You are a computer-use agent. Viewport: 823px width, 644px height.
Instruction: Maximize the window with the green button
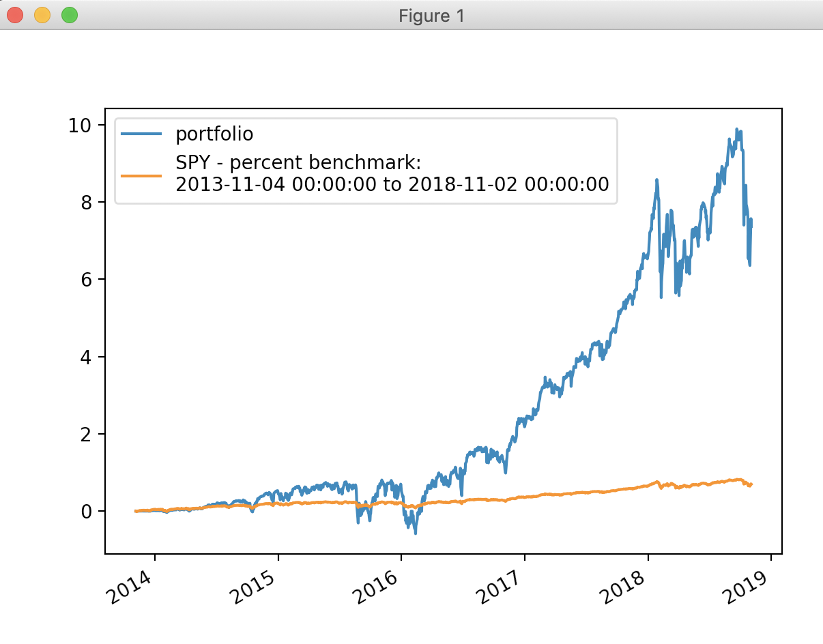click(x=70, y=15)
